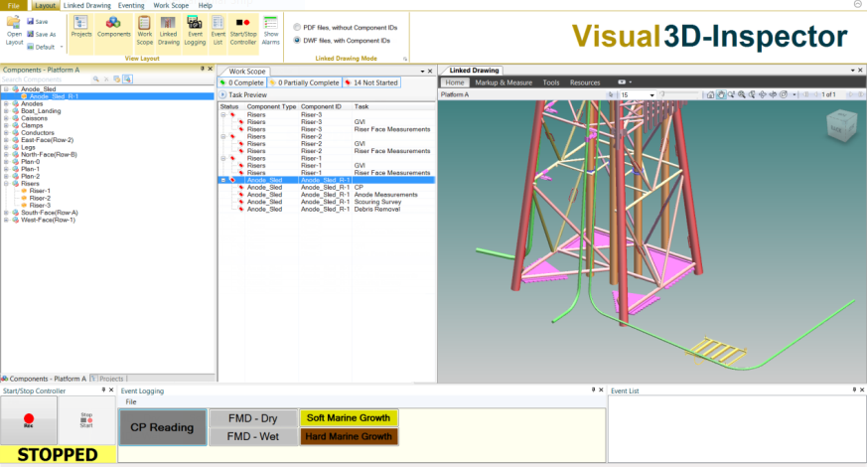Click the Component ID column header
Viewport: 868px width, 467px height.
[x=321, y=106]
